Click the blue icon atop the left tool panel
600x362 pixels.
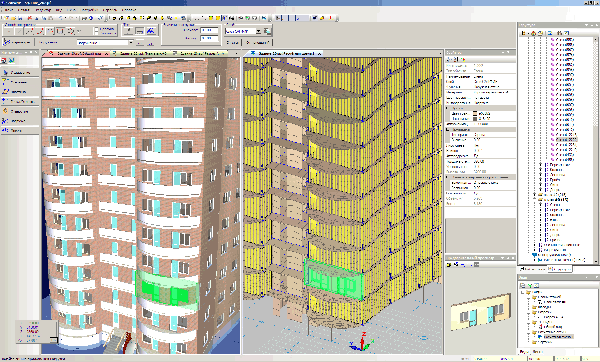click(11, 60)
